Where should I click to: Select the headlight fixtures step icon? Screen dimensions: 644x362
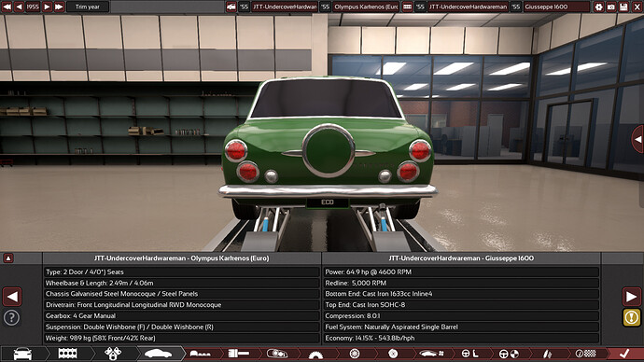point(277,354)
